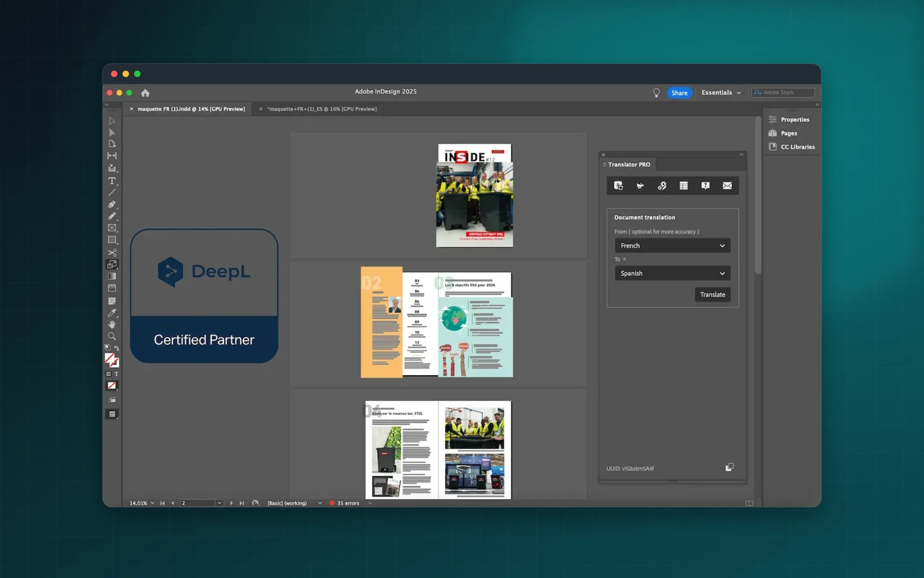The width and height of the screenshot is (924, 578).
Task: Open the zoom level 14,01% dropdown
Action: (153, 503)
